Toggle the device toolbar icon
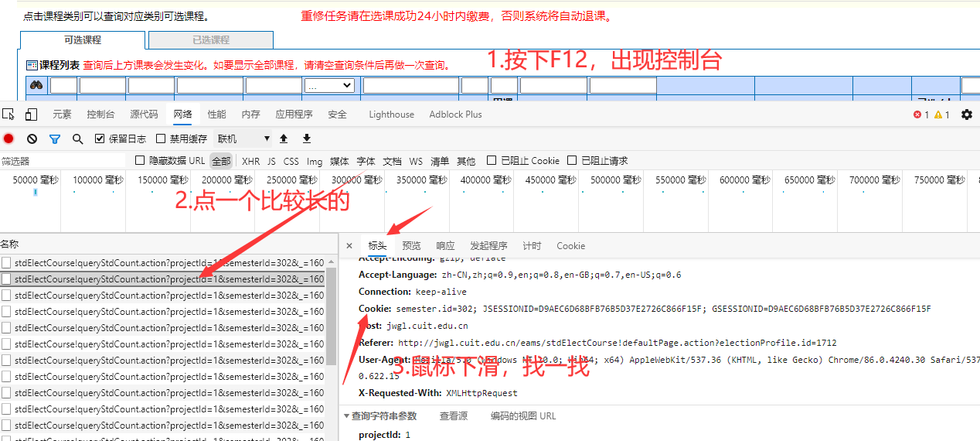This screenshot has width=980, height=441. pos(31,115)
